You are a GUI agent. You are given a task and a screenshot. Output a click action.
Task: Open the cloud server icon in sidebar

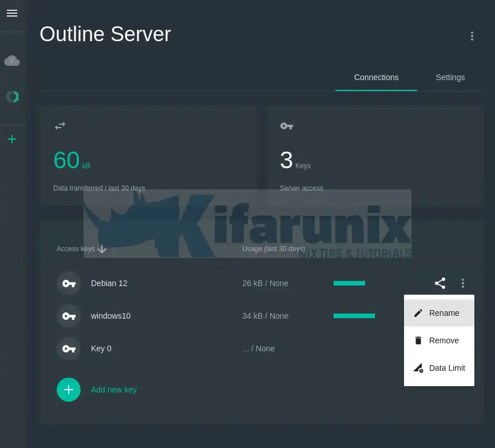(x=12, y=60)
